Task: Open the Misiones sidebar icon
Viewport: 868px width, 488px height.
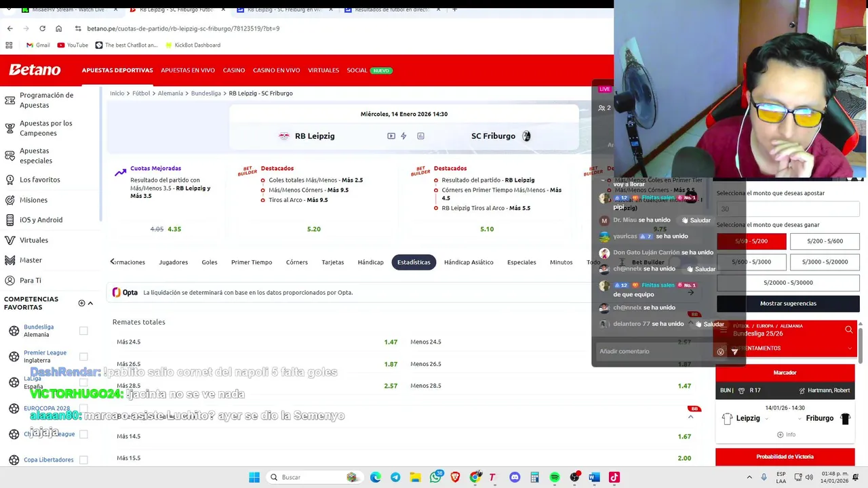Action: [x=9, y=200]
